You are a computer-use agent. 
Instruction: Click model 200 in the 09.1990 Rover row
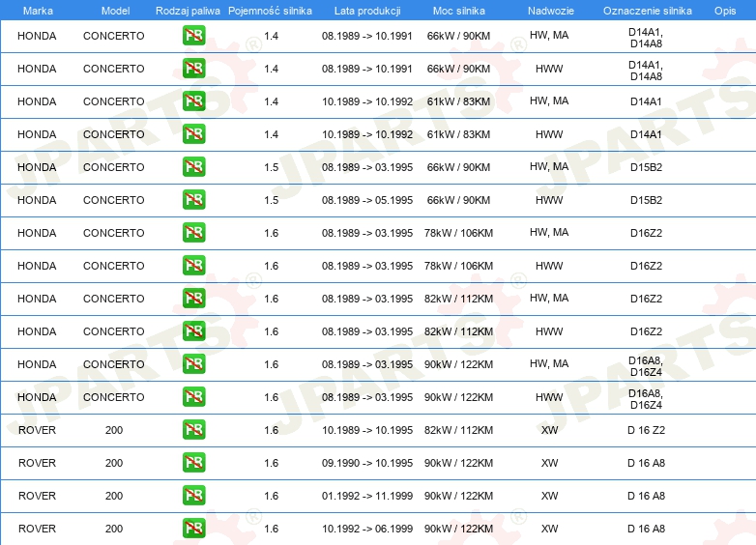coord(114,463)
